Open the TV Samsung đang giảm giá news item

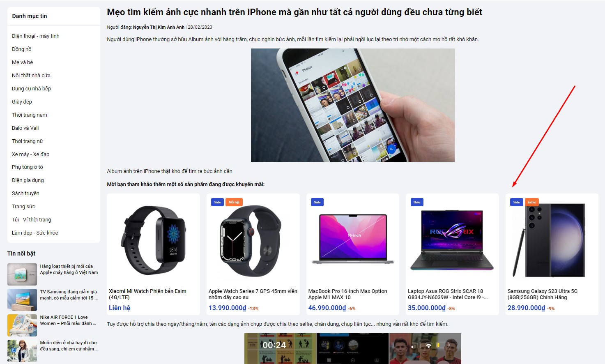pos(69,295)
